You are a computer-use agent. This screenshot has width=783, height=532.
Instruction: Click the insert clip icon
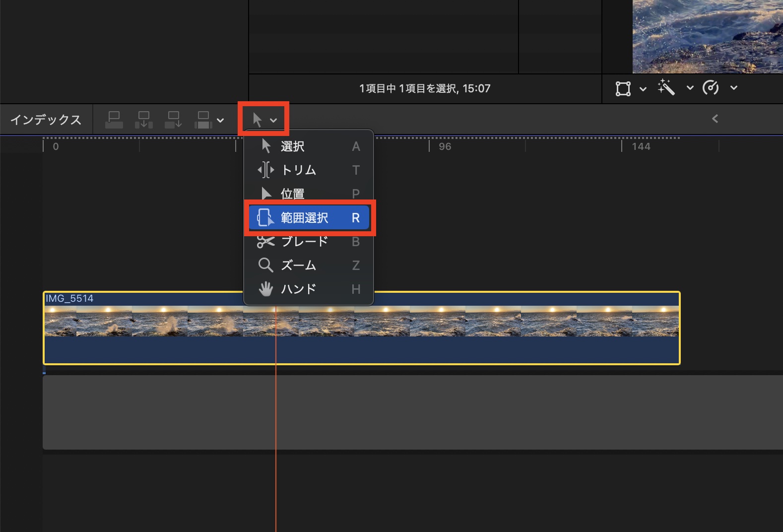coord(144,120)
